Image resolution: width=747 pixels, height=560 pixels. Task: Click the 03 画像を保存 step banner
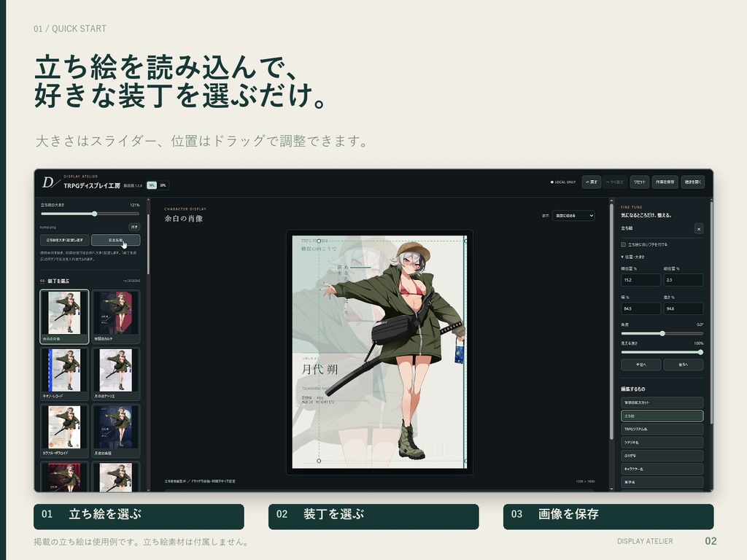coord(608,517)
